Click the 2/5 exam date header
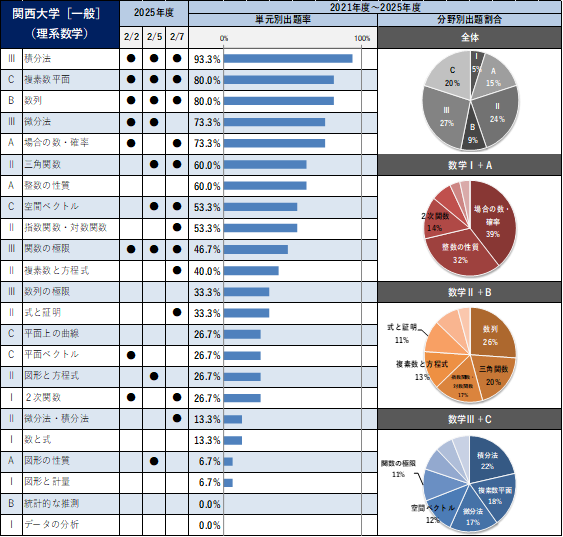This screenshot has height=537, width=563. click(x=154, y=37)
